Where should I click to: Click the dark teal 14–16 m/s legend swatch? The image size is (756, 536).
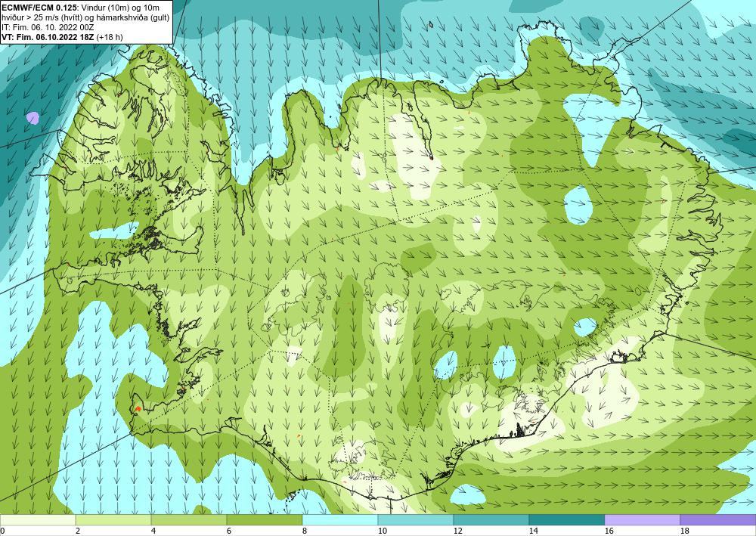pyautogui.click(x=567, y=519)
